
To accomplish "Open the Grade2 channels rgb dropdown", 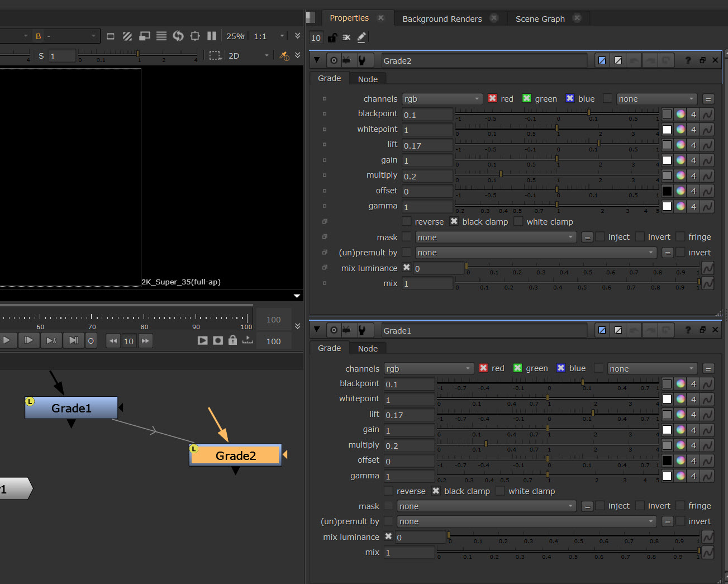I will [442, 99].
